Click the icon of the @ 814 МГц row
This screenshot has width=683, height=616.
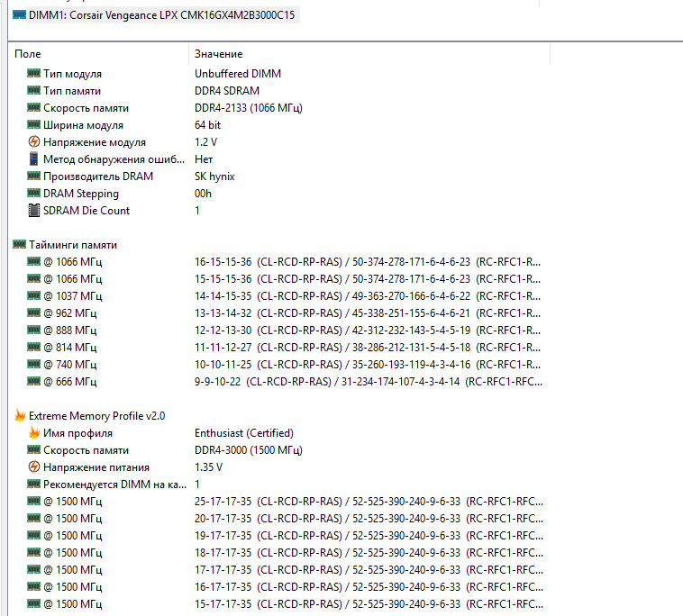(x=33, y=347)
